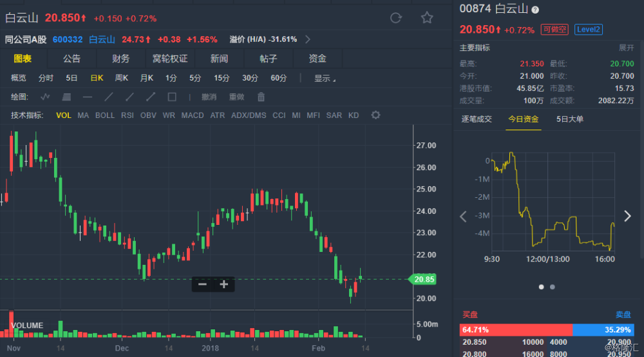Open the 公告 announcements tab

point(72,59)
